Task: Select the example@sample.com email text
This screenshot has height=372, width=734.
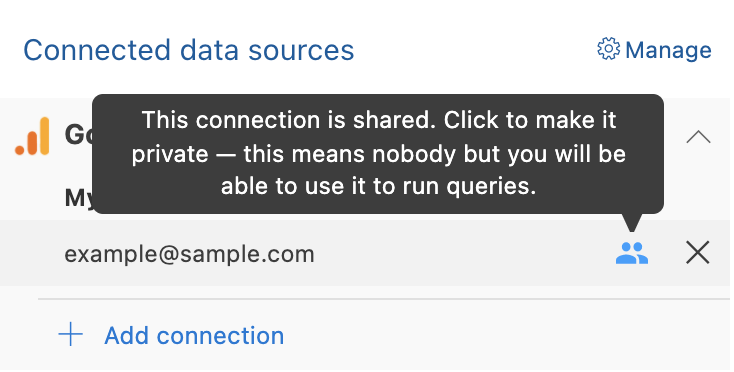Action: point(190,255)
